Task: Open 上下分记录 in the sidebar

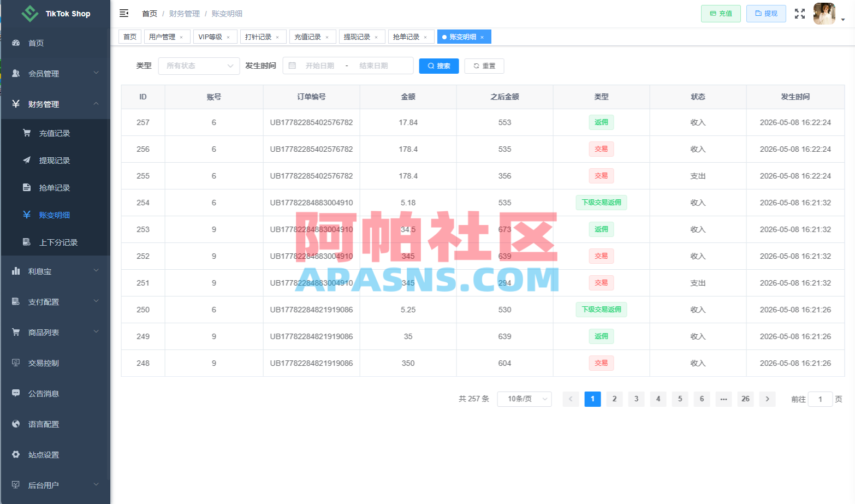Action: pyautogui.click(x=56, y=242)
